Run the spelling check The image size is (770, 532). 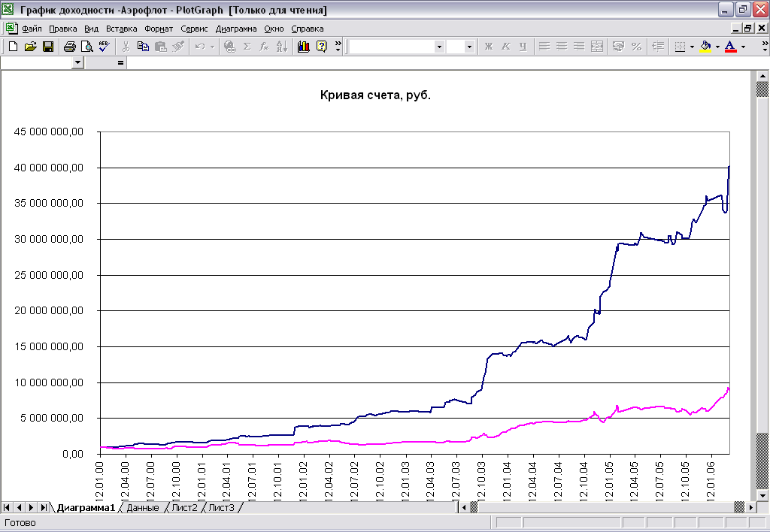[104, 47]
